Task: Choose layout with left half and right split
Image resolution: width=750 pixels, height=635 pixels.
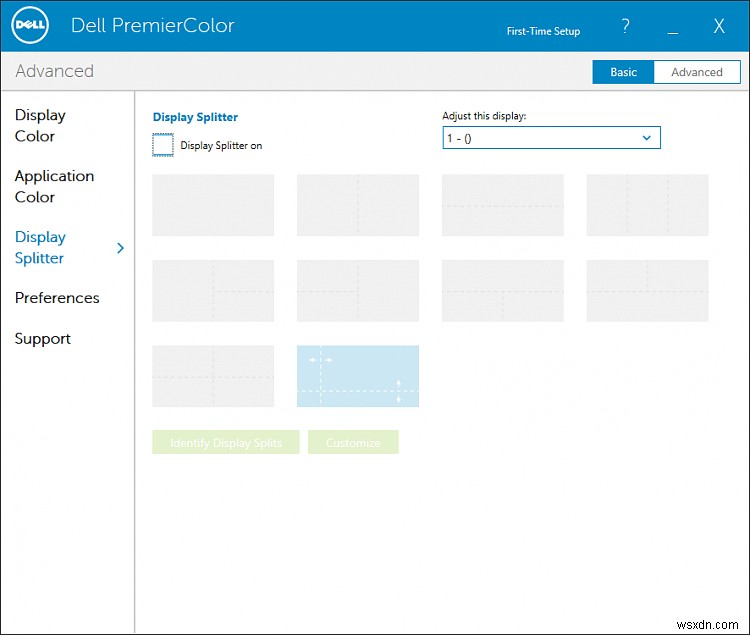Action: (213, 291)
